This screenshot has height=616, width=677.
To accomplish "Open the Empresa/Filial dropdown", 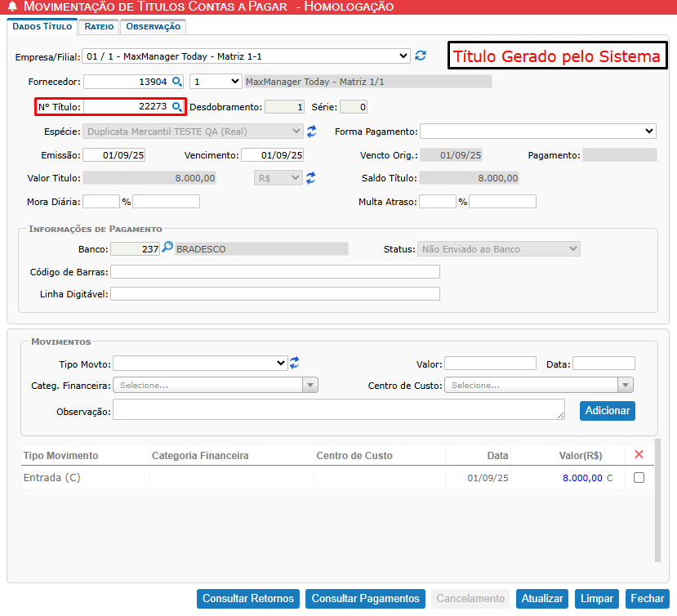I will pos(246,56).
